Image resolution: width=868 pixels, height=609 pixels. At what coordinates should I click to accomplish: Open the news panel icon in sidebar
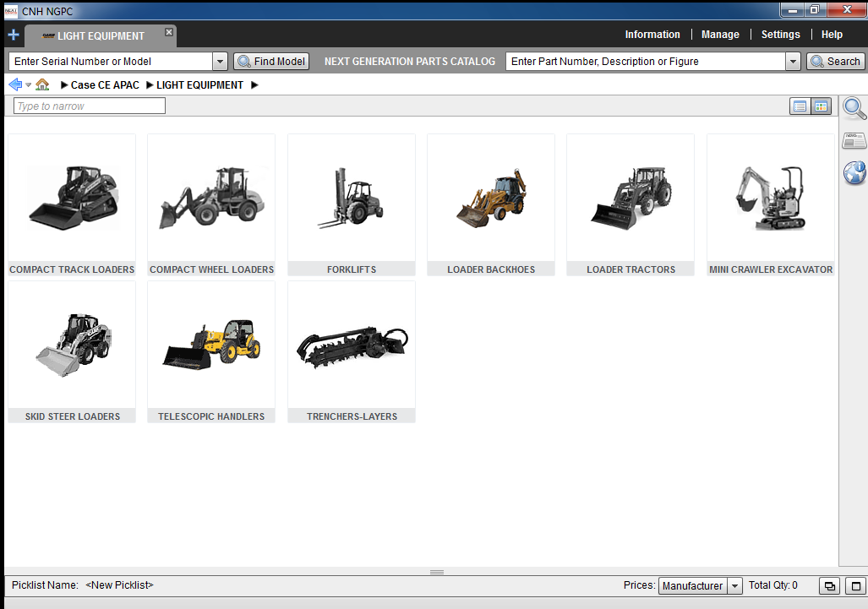pyautogui.click(x=854, y=141)
